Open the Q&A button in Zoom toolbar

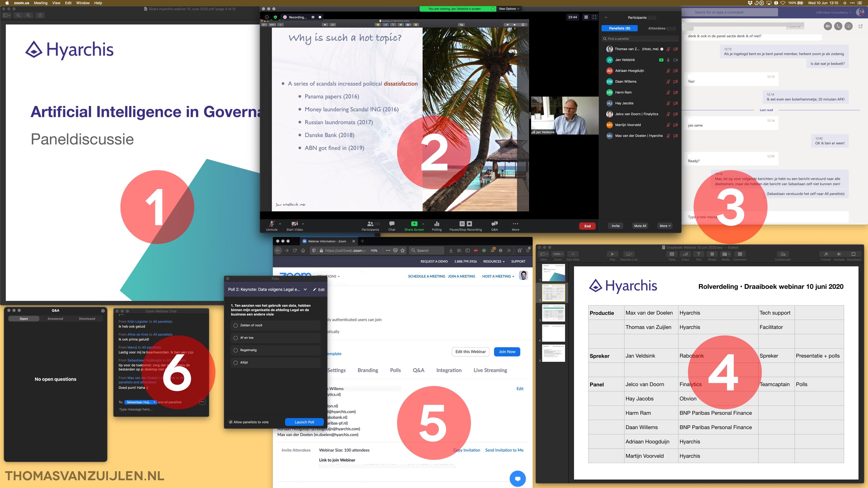pos(494,226)
